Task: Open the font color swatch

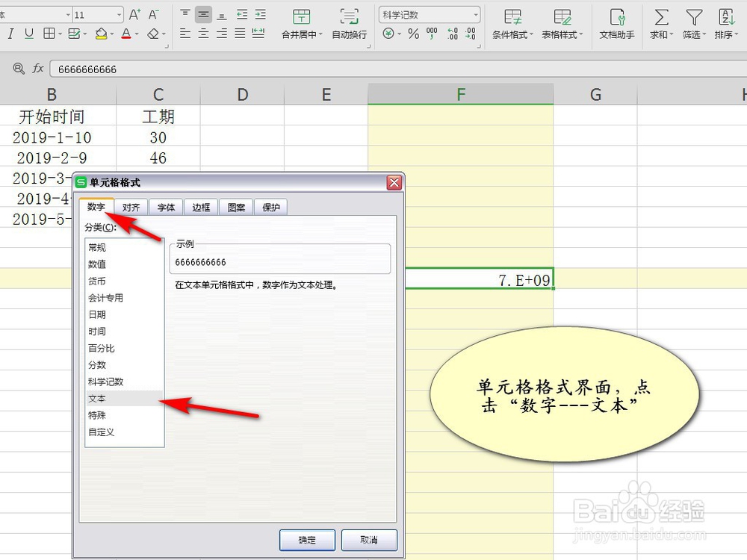Action: [x=128, y=33]
